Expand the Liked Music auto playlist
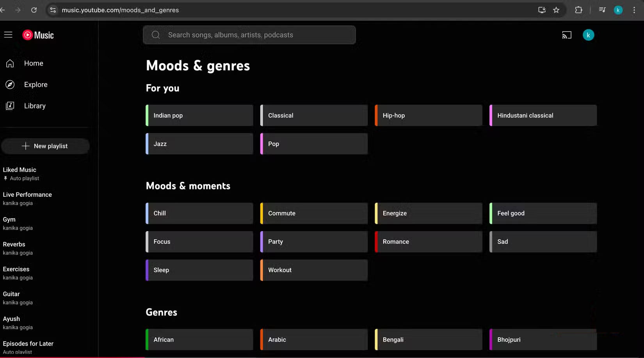Image resolution: width=644 pixels, height=358 pixels. (x=20, y=169)
